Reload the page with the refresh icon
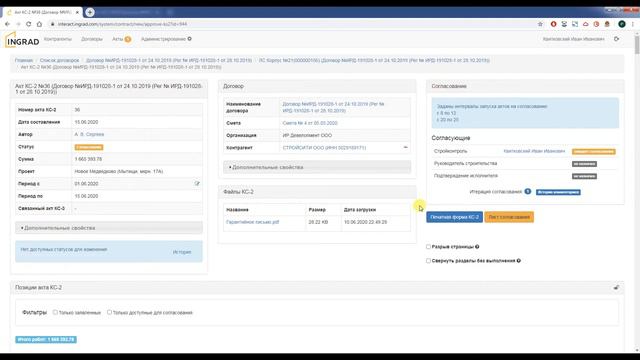The image size is (640, 360). [x=29, y=24]
